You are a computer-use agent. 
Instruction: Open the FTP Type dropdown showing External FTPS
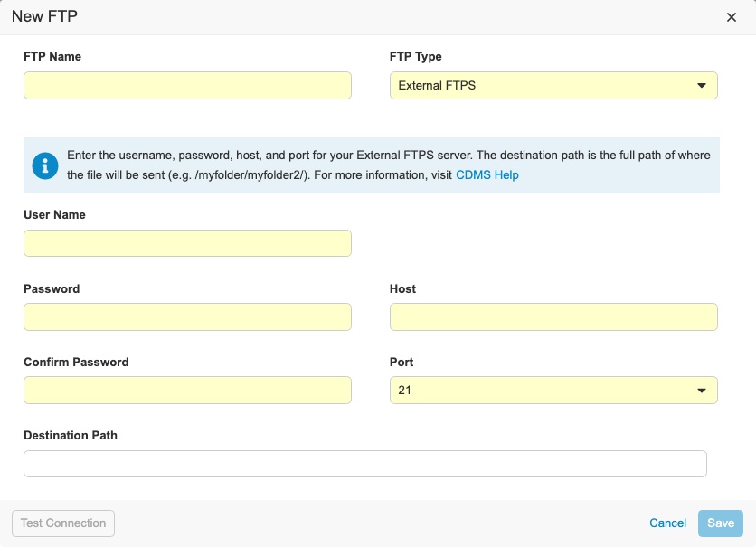coord(553,86)
